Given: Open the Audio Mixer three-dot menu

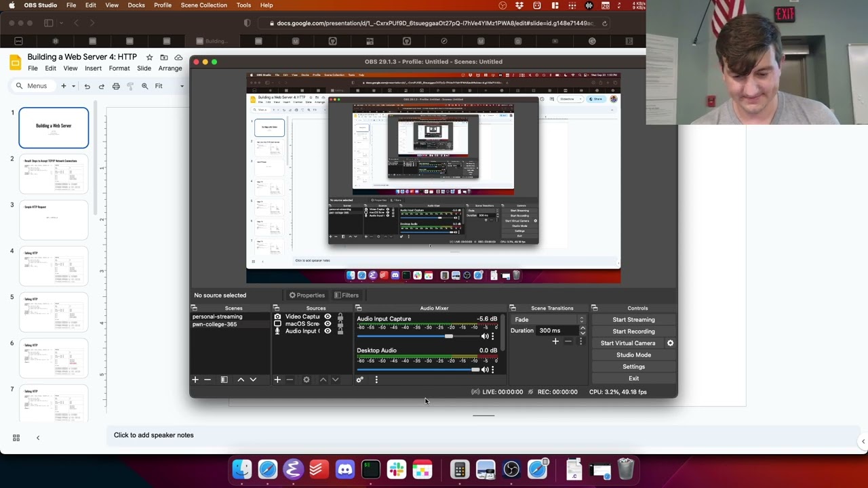Looking at the screenshot, I should 376,380.
